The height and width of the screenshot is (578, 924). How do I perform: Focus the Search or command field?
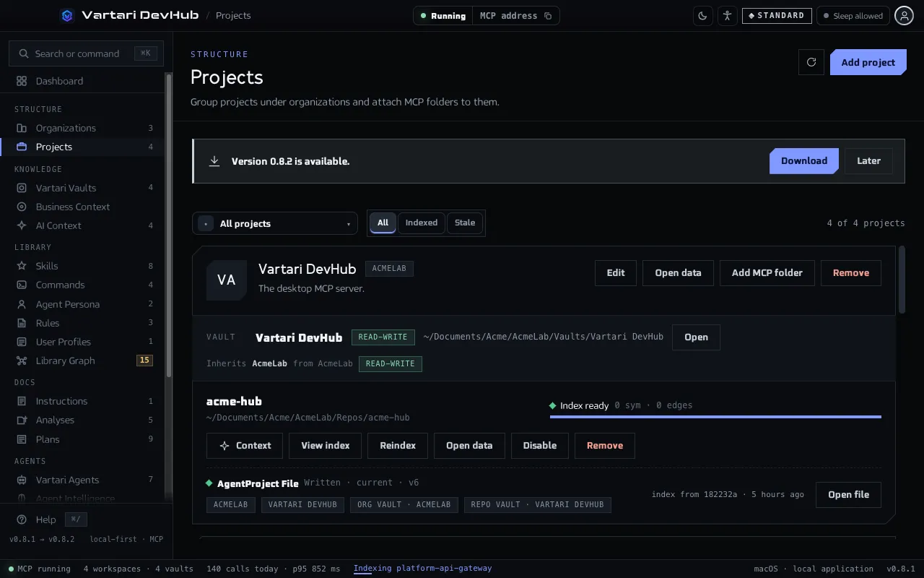86,53
